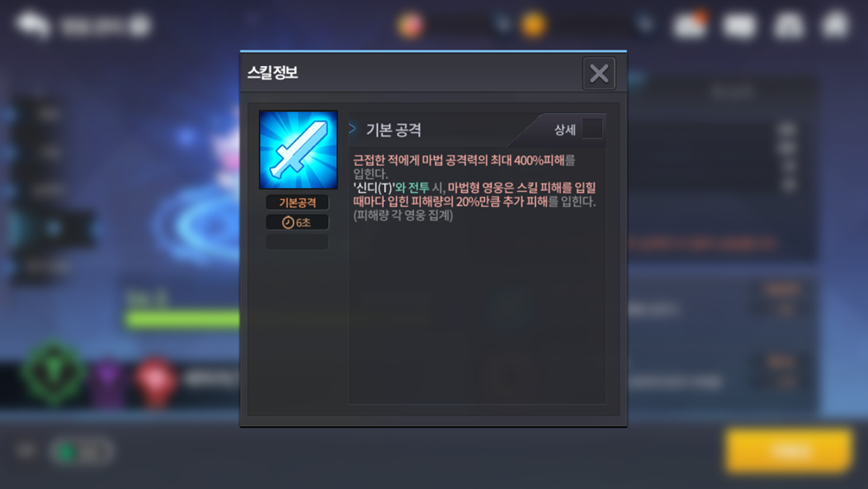Click the red heart stamina icon
Screen dimensions: 868x489
[410, 25]
